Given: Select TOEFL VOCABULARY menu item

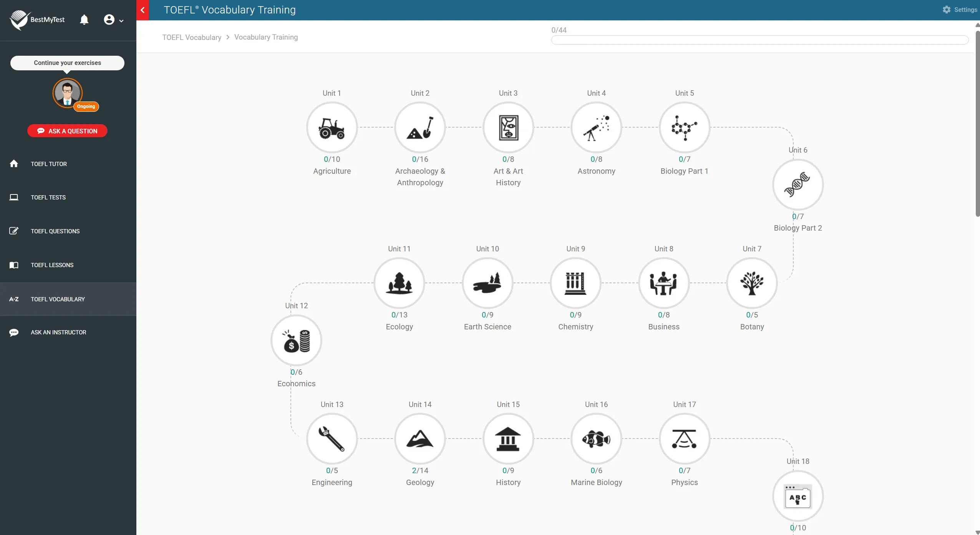Looking at the screenshot, I should pyautogui.click(x=68, y=299).
